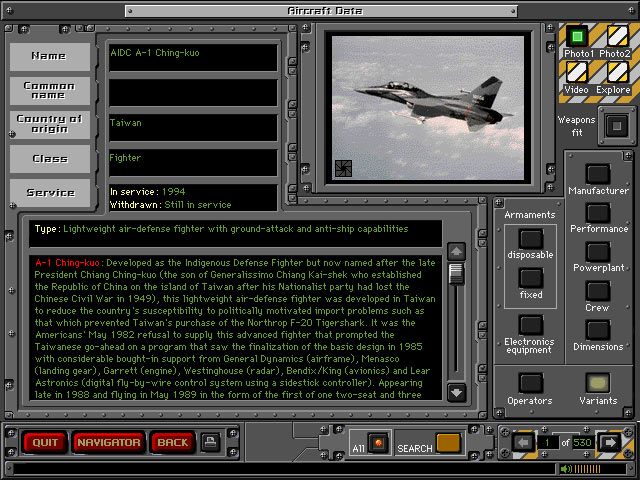Click the print icon
Viewport: 640px width, 480px height.
[211, 442]
